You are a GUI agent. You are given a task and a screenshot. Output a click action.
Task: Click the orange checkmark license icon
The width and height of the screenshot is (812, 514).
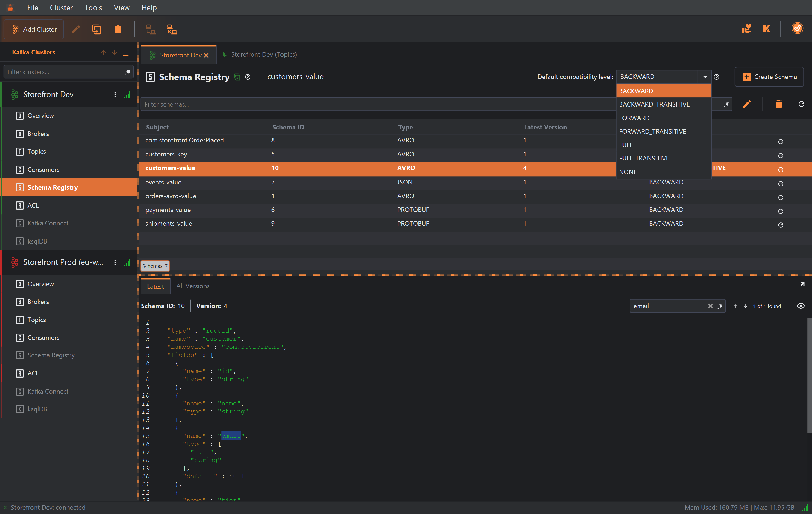(x=797, y=28)
